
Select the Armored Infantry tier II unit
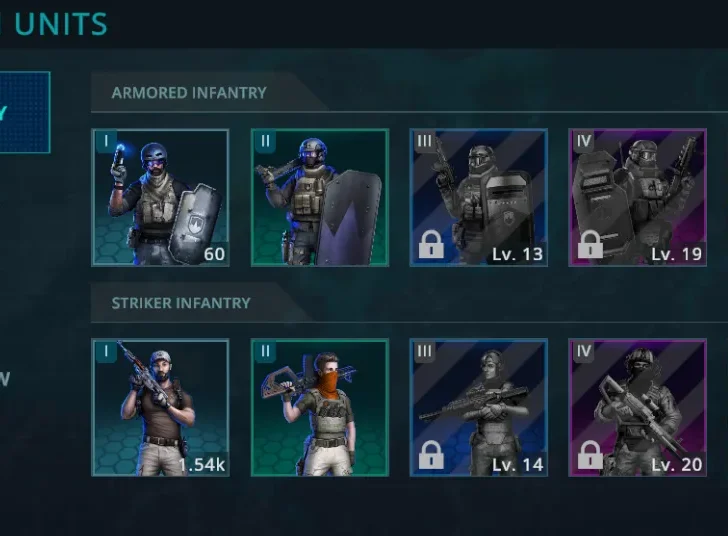click(320, 197)
